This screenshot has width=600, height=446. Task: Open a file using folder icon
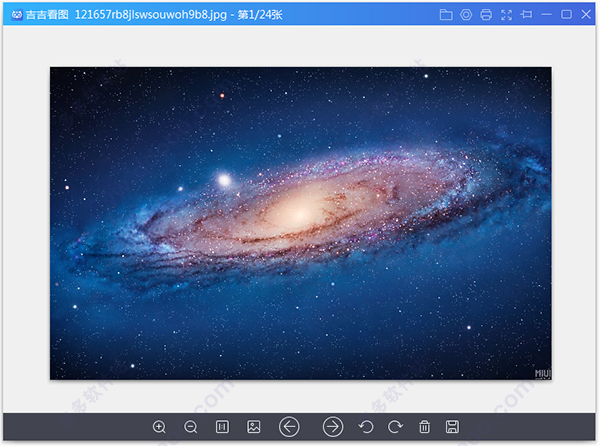(446, 15)
